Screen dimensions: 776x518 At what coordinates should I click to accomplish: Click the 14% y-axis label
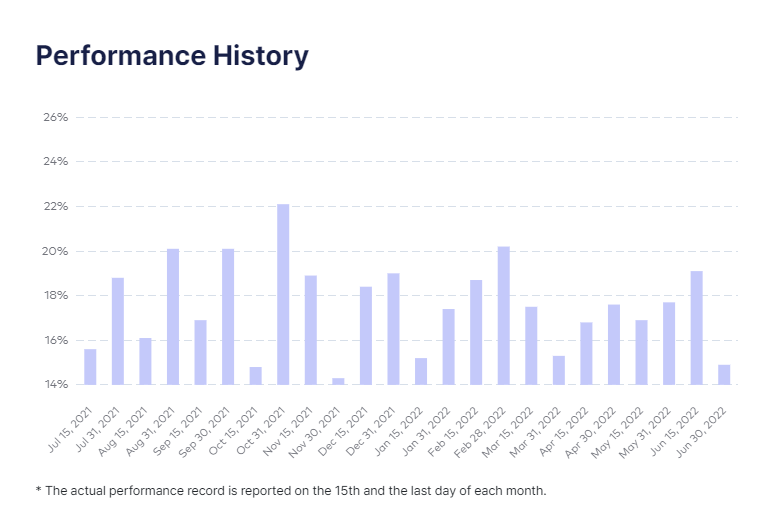pyautogui.click(x=56, y=384)
